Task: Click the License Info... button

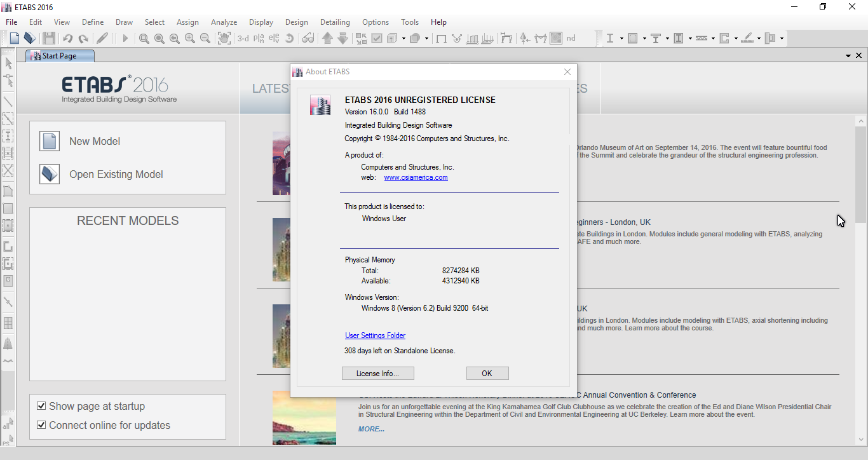Action: click(378, 374)
